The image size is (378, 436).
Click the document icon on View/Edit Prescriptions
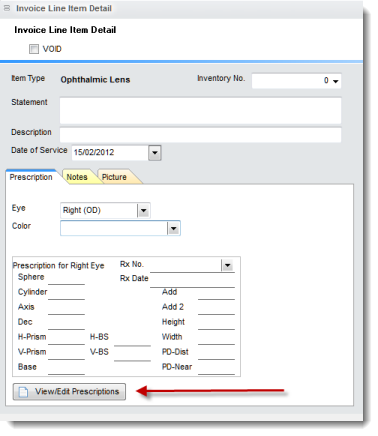(23, 392)
